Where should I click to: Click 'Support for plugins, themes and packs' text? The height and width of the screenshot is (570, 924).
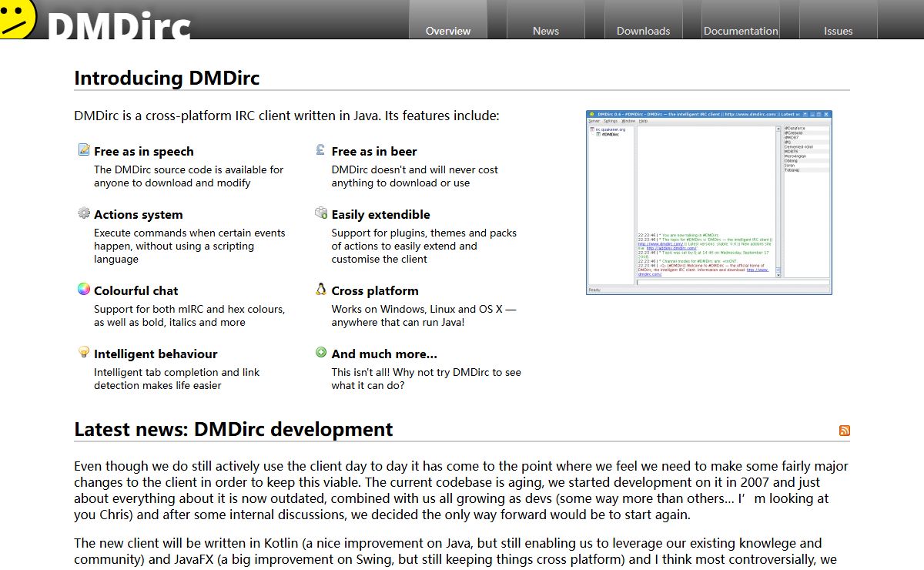[x=424, y=233]
